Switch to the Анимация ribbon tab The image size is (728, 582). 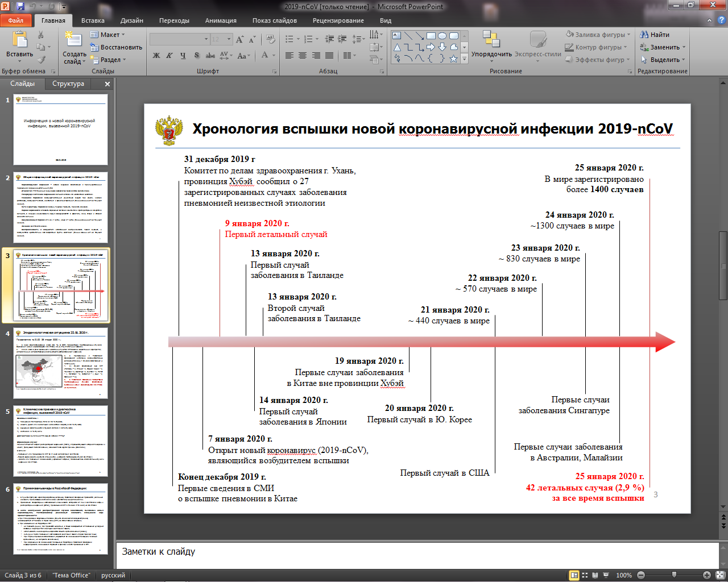click(x=221, y=20)
